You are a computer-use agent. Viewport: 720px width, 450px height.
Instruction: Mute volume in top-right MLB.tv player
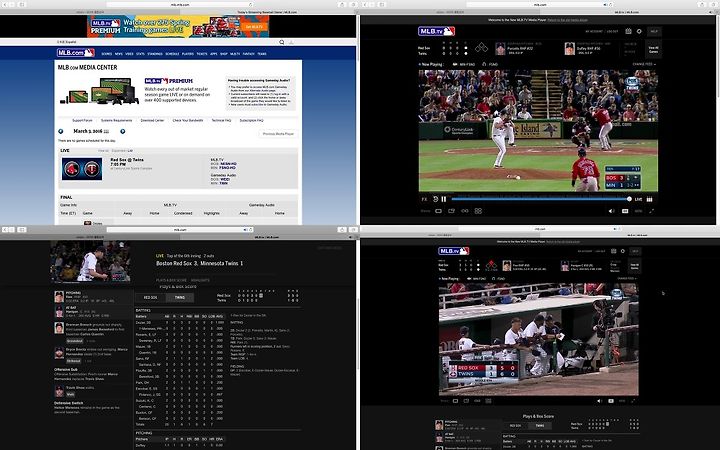click(611, 211)
